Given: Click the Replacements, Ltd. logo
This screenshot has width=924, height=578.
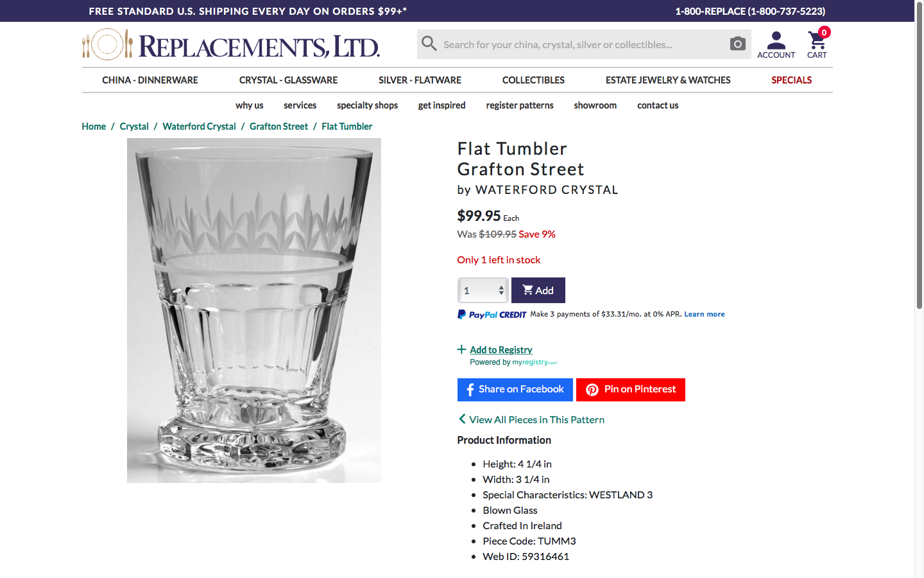Looking at the screenshot, I should 231,45.
